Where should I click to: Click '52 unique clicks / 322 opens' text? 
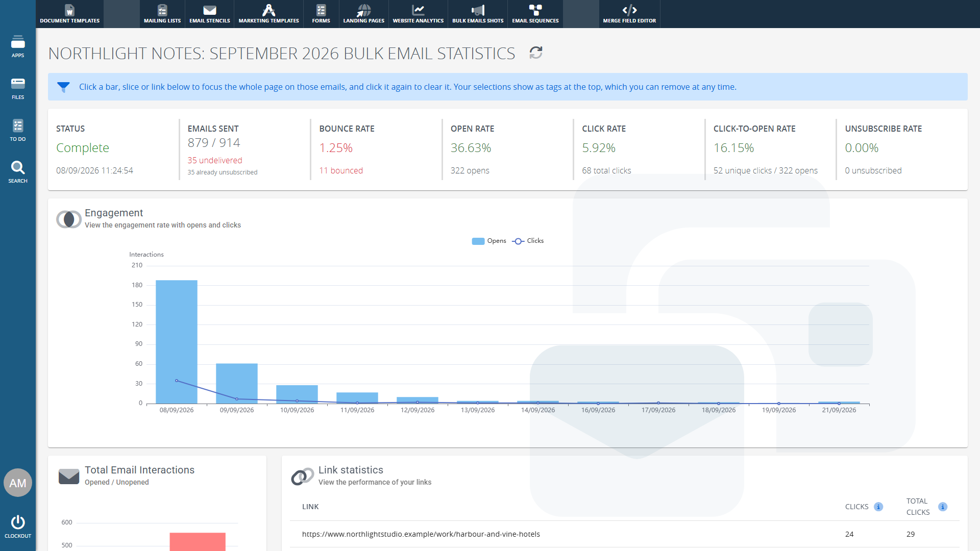coord(765,170)
